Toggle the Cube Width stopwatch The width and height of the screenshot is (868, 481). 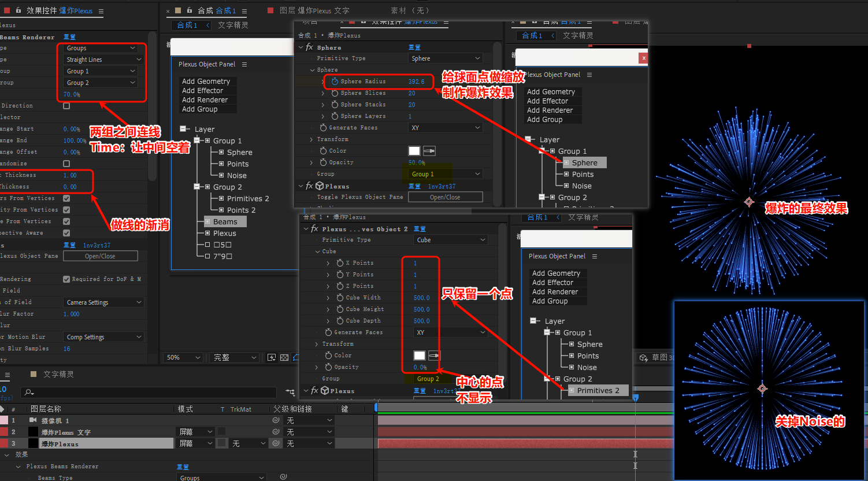[x=340, y=298]
